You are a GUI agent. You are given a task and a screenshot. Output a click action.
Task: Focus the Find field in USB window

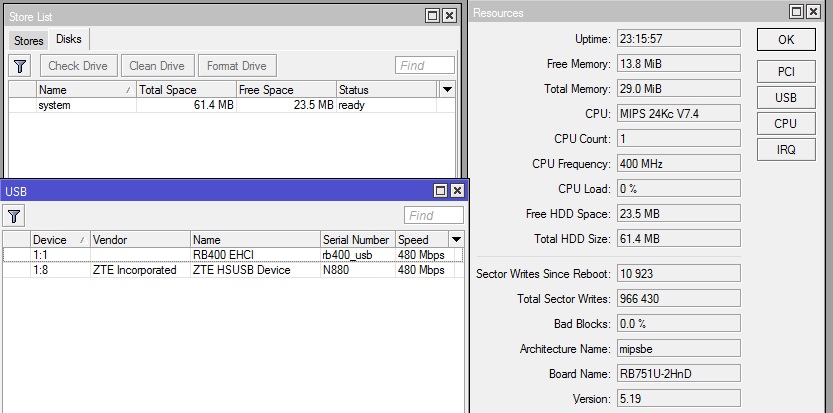(x=434, y=216)
